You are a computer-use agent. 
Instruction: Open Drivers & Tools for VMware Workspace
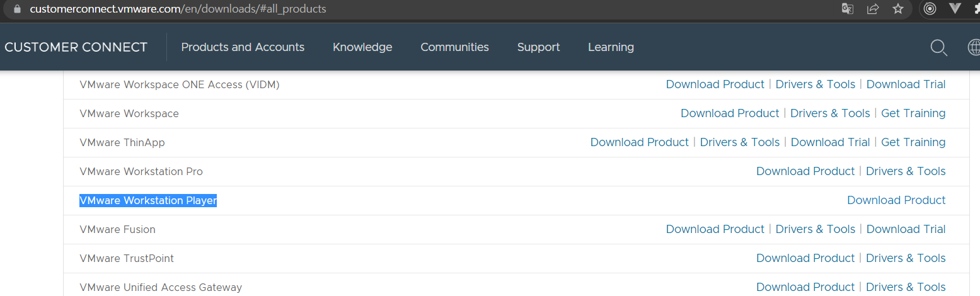point(830,113)
